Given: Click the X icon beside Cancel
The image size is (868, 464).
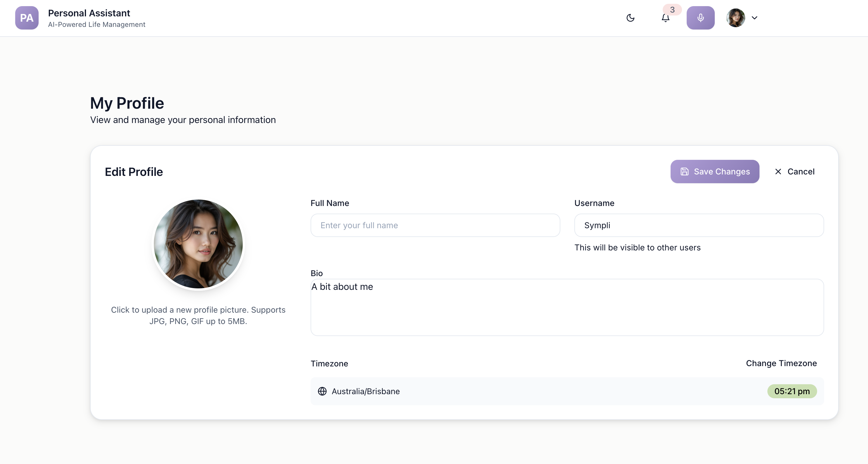Looking at the screenshot, I should click(778, 172).
